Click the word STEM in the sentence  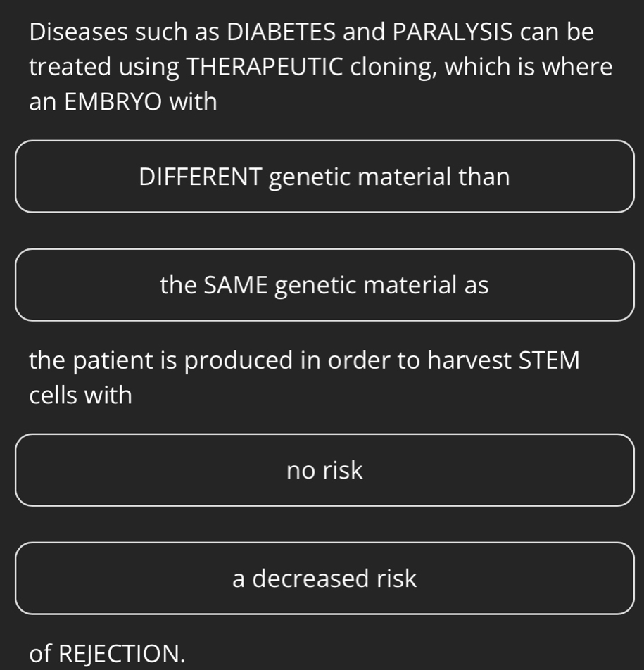(x=550, y=360)
